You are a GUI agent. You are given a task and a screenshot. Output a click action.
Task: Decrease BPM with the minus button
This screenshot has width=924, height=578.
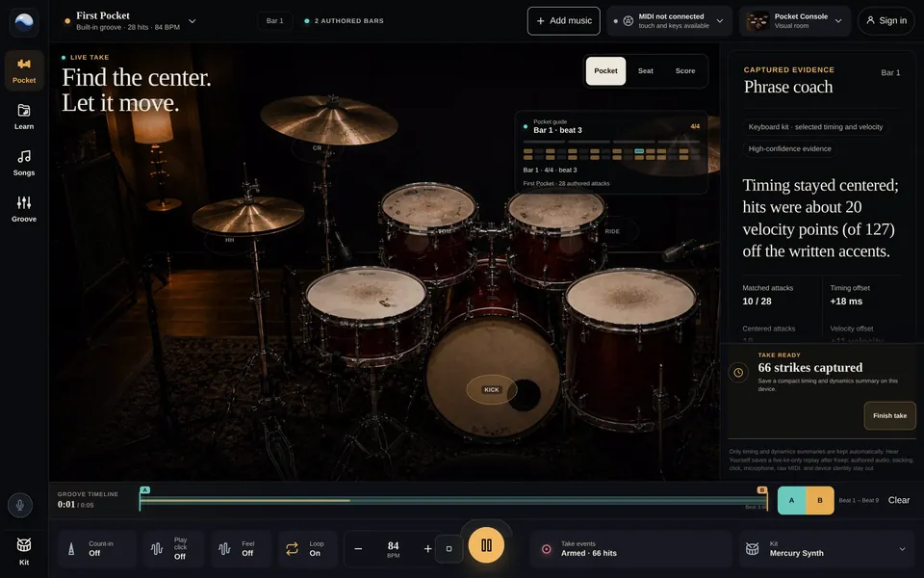click(358, 548)
